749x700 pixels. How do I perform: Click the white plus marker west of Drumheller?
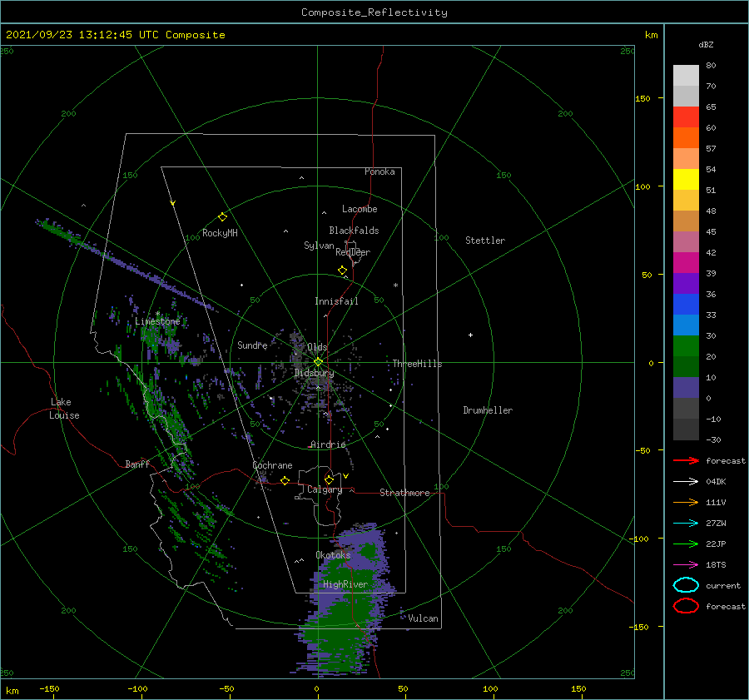coord(470,335)
